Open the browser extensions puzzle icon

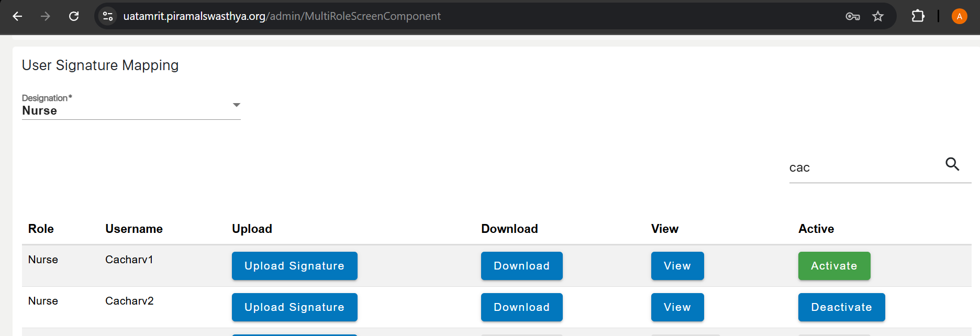click(918, 16)
